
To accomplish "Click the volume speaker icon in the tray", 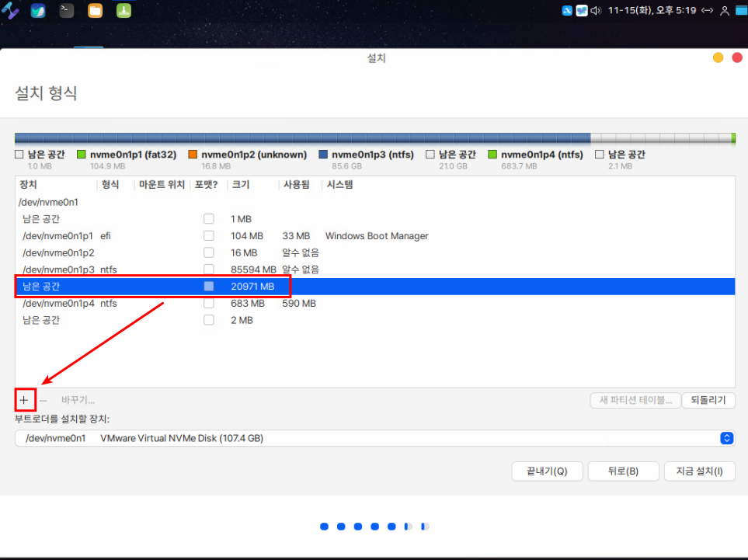I will tap(596, 11).
